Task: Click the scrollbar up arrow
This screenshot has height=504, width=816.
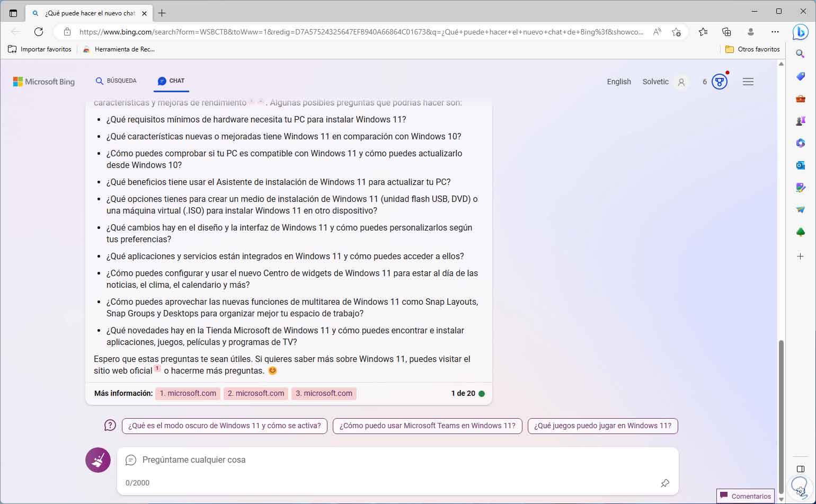Action: (x=780, y=64)
